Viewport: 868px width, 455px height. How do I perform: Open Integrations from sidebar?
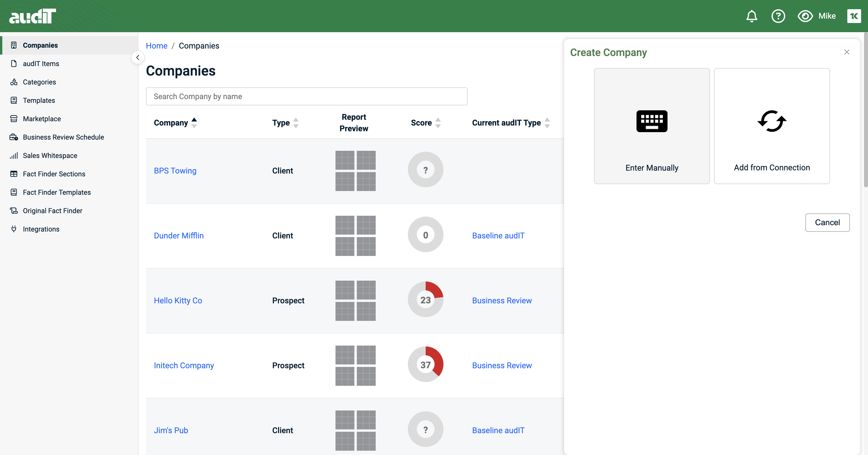pos(69,229)
